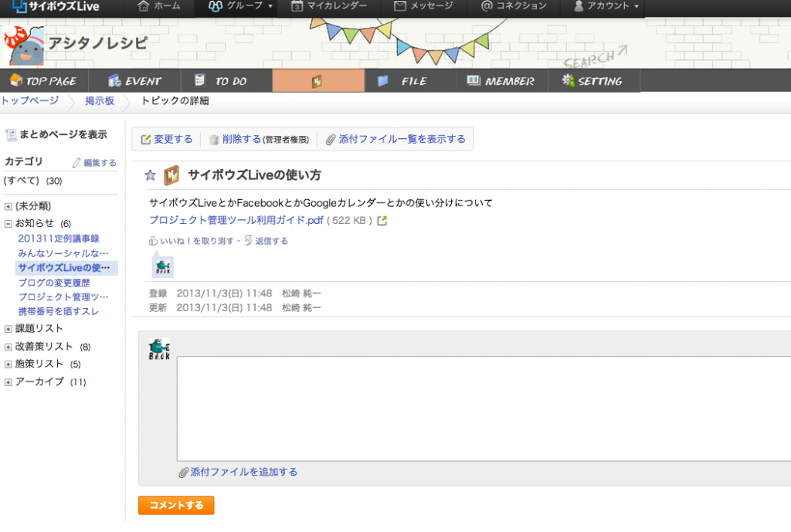This screenshot has width=791, height=532.
Task: Collapse the お知らせ category
Action: click(8, 224)
